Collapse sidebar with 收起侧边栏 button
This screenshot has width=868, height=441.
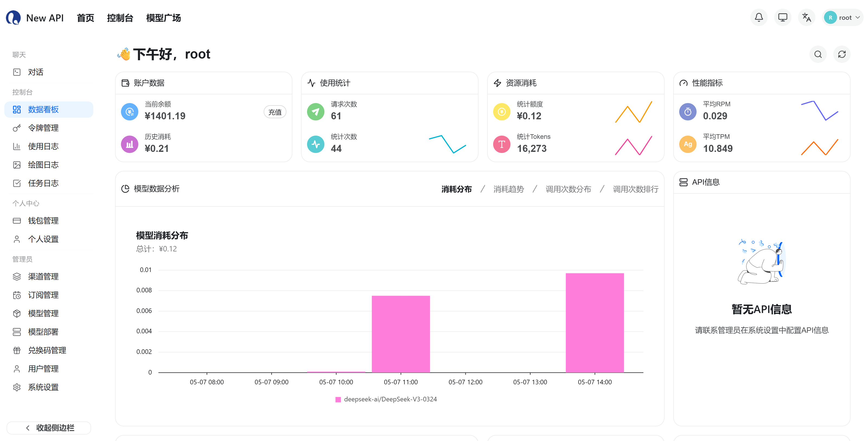coord(49,428)
